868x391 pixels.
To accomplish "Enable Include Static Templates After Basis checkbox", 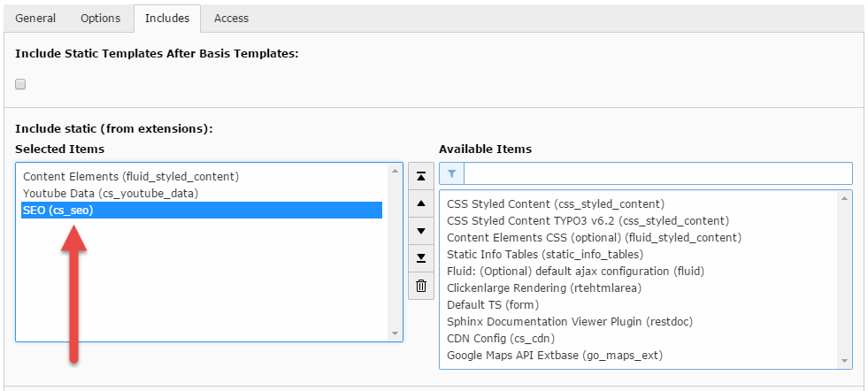I will point(20,84).
